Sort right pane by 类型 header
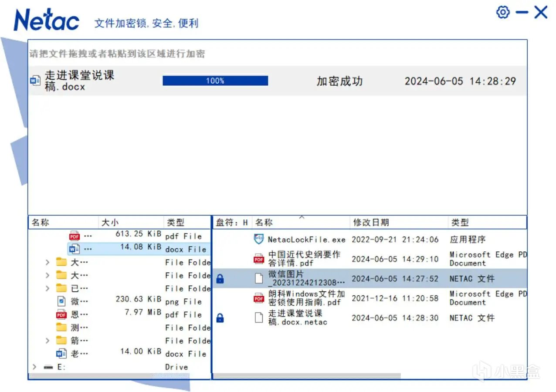This screenshot has width=556, height=392. coord(487,223)
